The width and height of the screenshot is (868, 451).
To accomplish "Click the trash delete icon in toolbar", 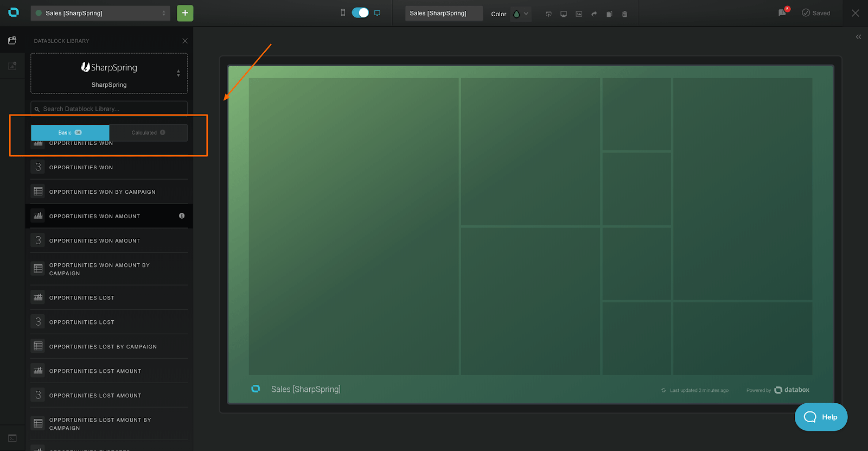I will click(x=624, y=14).
